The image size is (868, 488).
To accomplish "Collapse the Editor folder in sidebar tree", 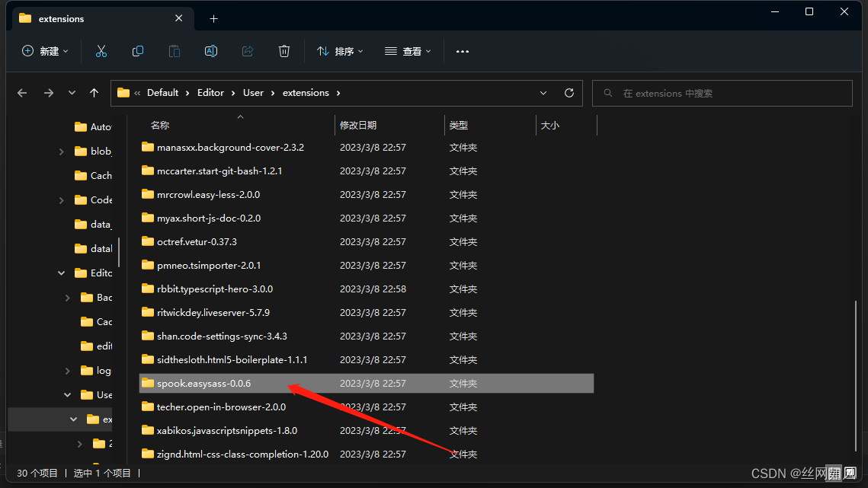I will [61, 273].
